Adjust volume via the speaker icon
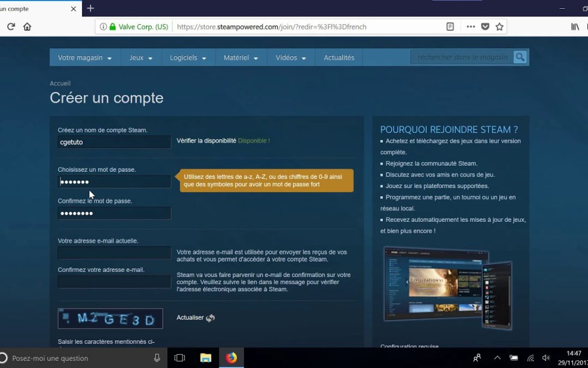The height and width of the screenshot is (368, 588). [x=546, y=358]
